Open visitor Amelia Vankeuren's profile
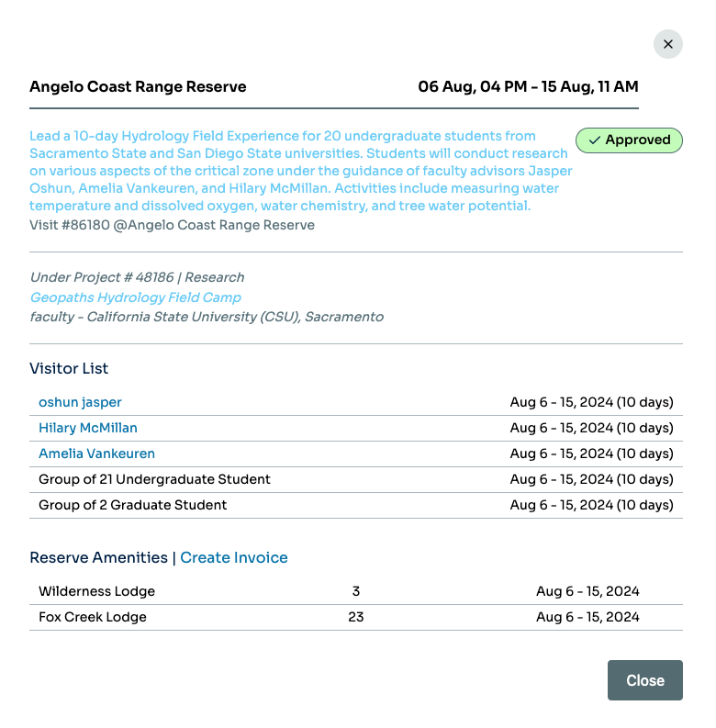Screen dimensions: 716x728 [x=96, y=454]
